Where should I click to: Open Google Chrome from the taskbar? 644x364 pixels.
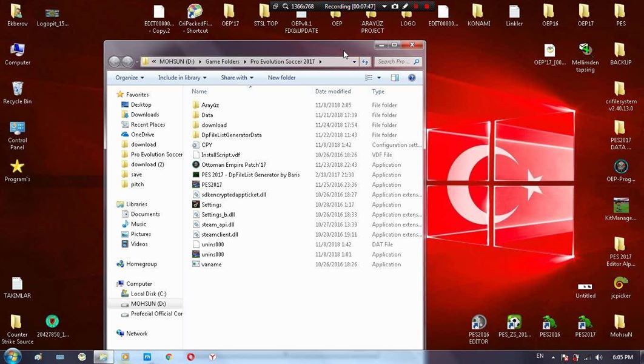pyautogui.click(x=169, y=357)
